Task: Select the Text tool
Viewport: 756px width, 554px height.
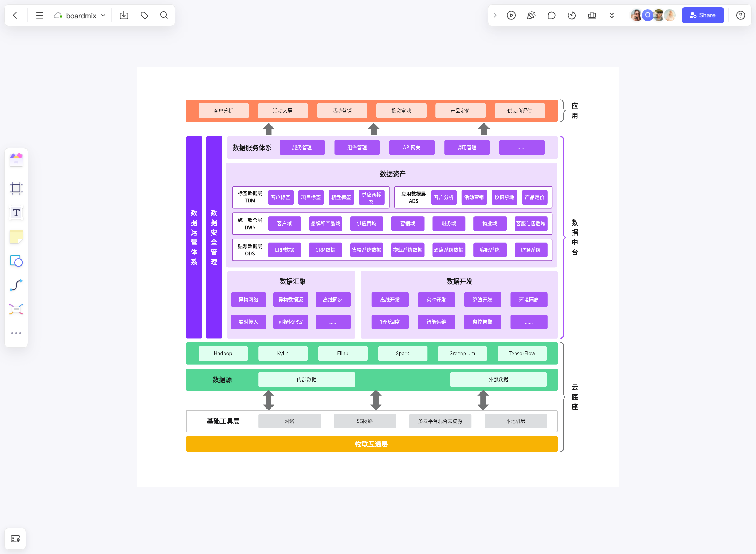Action: click(16, 213)
